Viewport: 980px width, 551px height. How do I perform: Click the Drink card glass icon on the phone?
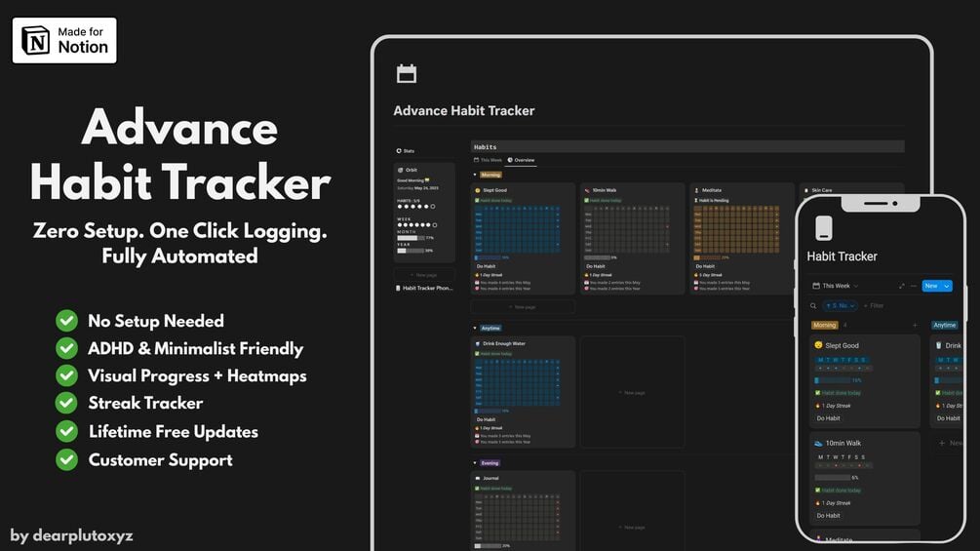click(x=938, y=345)
